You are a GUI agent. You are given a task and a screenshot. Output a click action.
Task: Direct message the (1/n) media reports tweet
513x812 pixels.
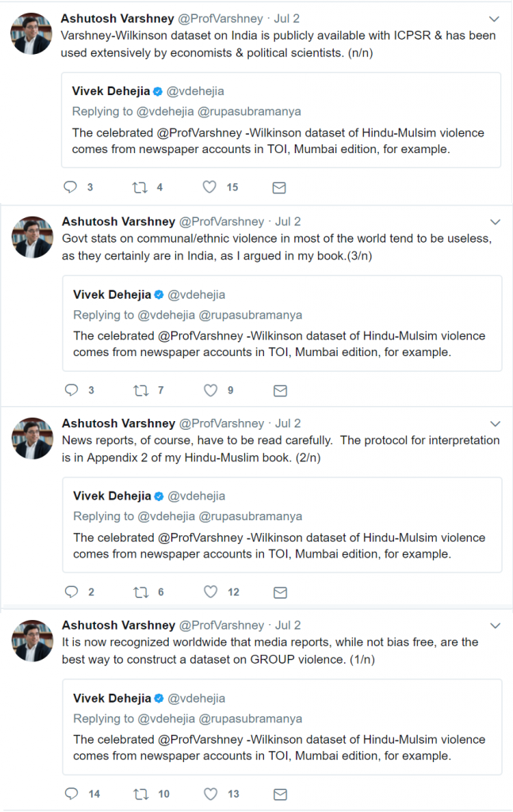pos(279,794)
